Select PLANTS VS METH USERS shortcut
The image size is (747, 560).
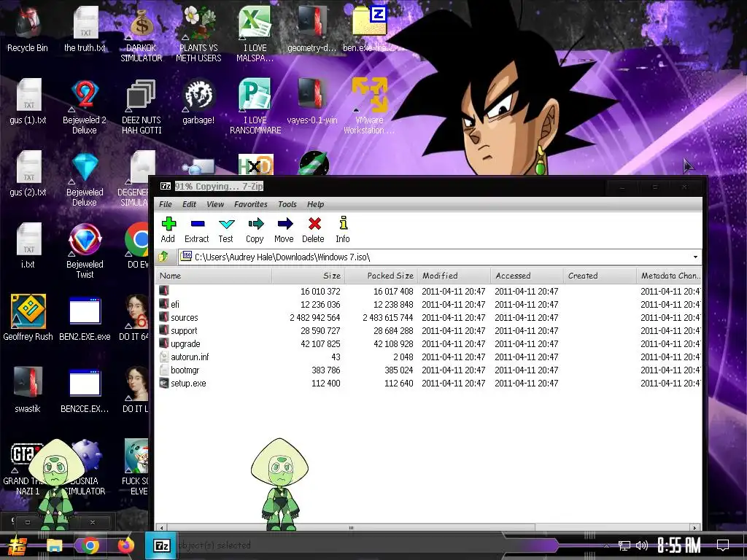click(x=198, y=34)
